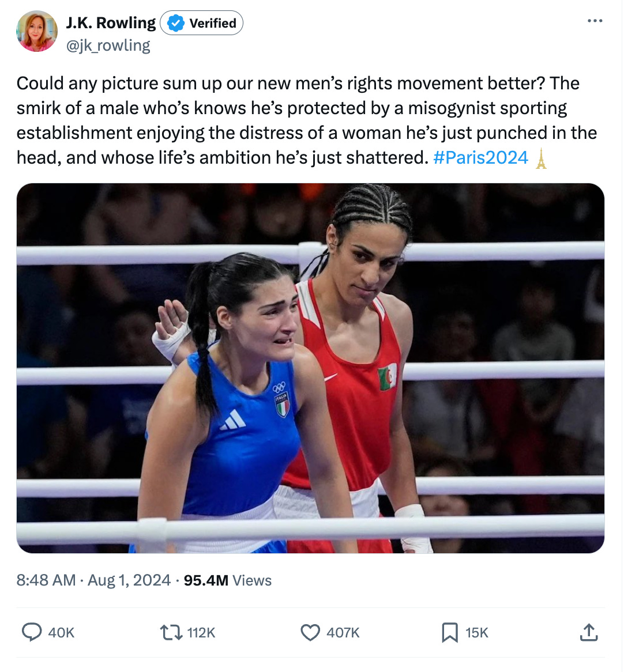Image resolution: width=624 pixels, height=672 pixels.
Task: Select the J.K. Rowling display name
Action: [x=111, y=22]
